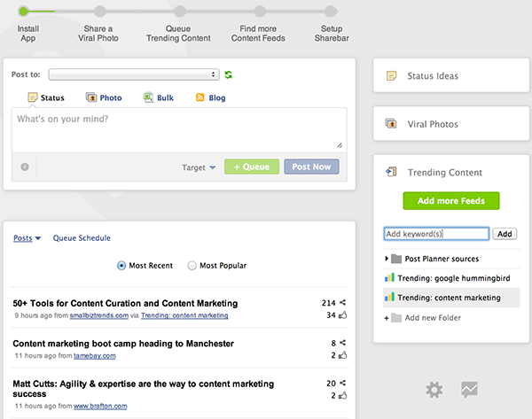Switch to the Blog tab
This screenshot has width=532, height=419.
tap(211, 97)
